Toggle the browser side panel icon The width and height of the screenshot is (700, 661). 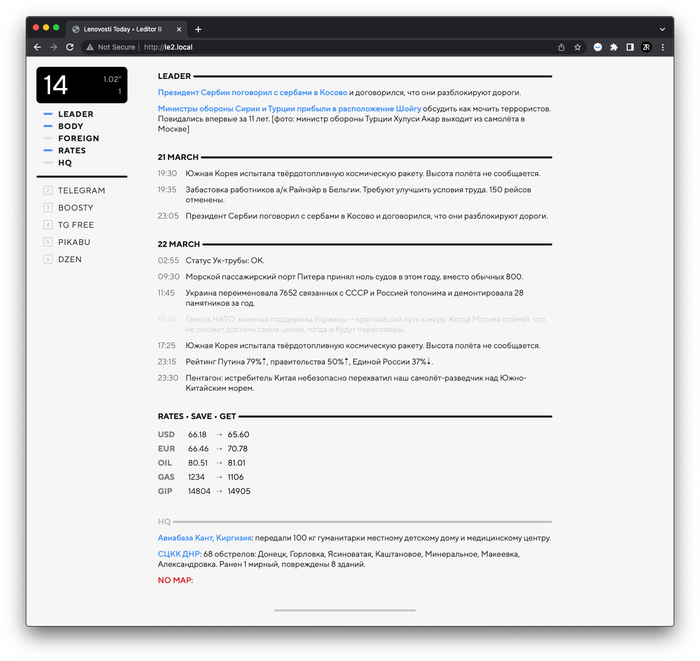point(630,47)
